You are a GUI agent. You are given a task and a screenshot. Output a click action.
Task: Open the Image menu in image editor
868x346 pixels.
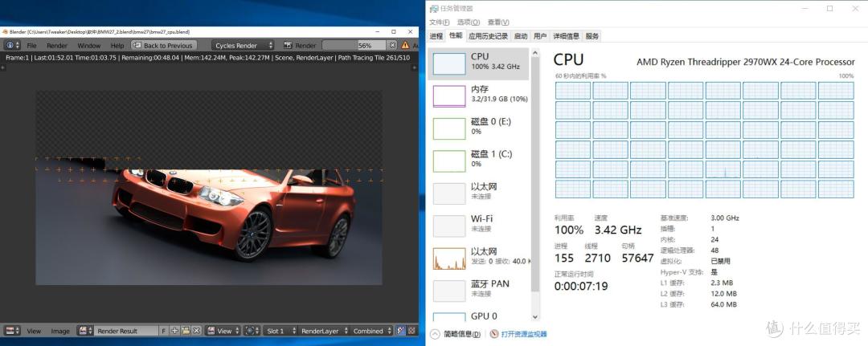coord(60,331)
